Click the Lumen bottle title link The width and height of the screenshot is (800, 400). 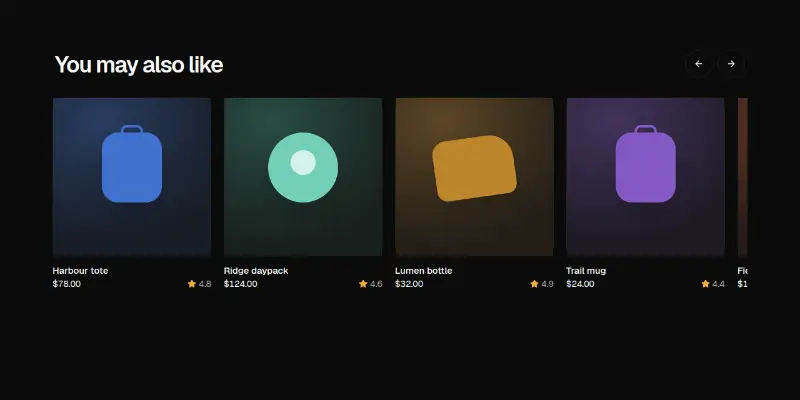[423, 271]
